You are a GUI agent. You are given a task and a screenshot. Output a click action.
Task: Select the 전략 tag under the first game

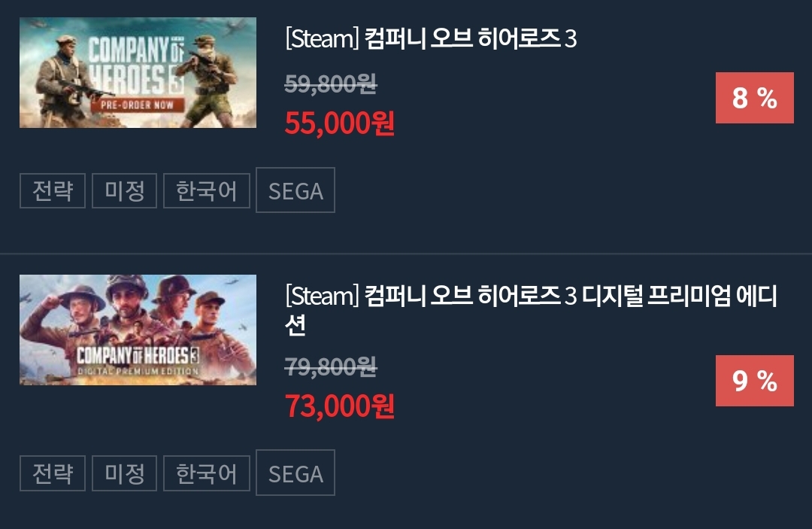click(x=53, y=190)
